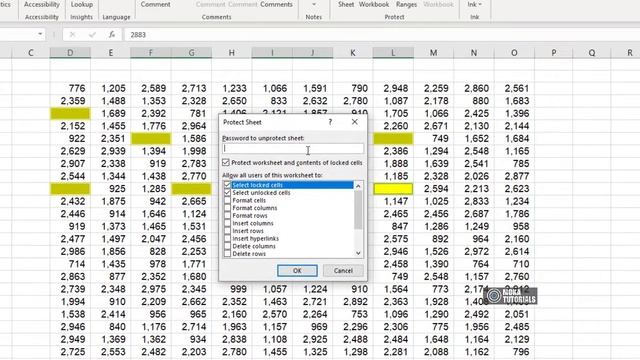The width and height of the screenshot is (640, 360).
Task: Select column O header
Action: coord(514,53)
